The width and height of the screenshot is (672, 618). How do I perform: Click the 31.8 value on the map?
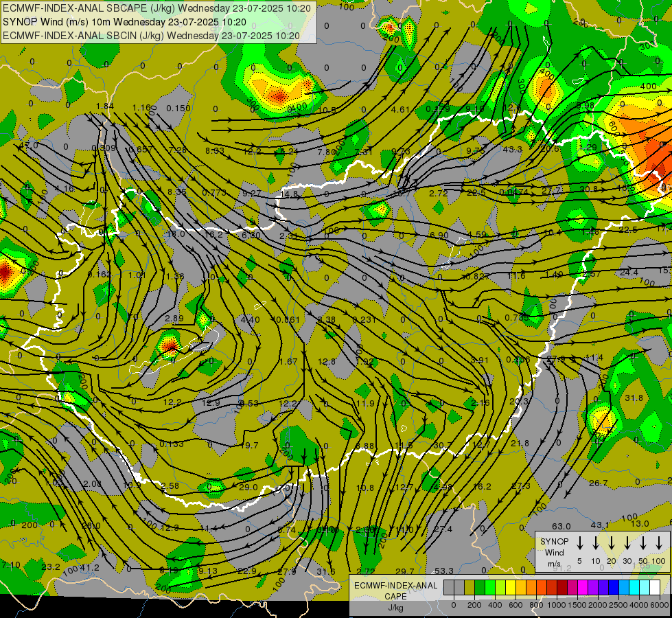click(634, 398)
